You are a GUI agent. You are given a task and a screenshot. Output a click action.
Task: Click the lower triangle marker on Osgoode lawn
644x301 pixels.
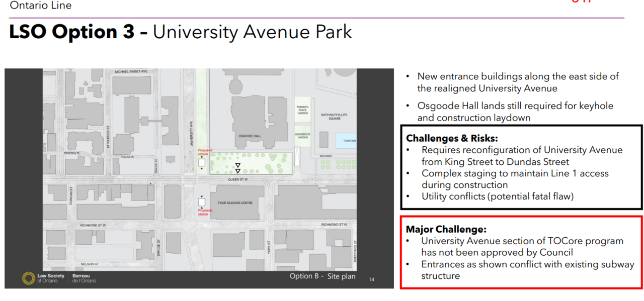(x=238, y=171)
